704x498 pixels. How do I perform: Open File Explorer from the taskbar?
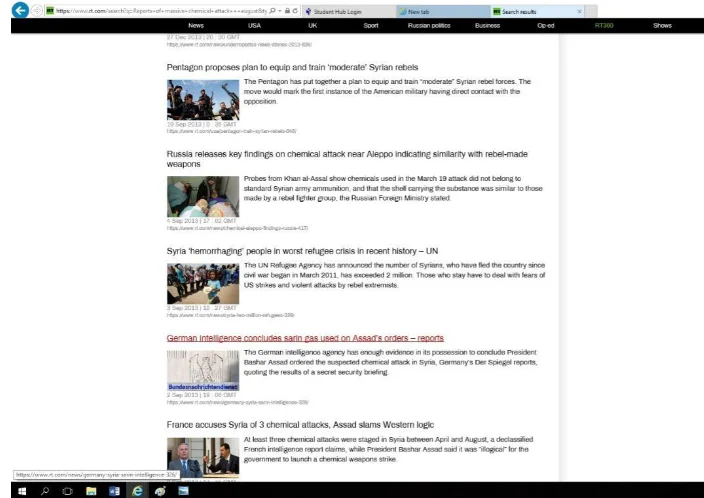coord(91,491)
